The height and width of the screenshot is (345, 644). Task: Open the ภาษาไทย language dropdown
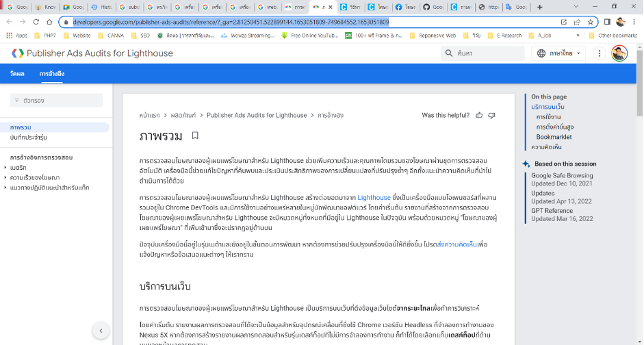[559, 53]
